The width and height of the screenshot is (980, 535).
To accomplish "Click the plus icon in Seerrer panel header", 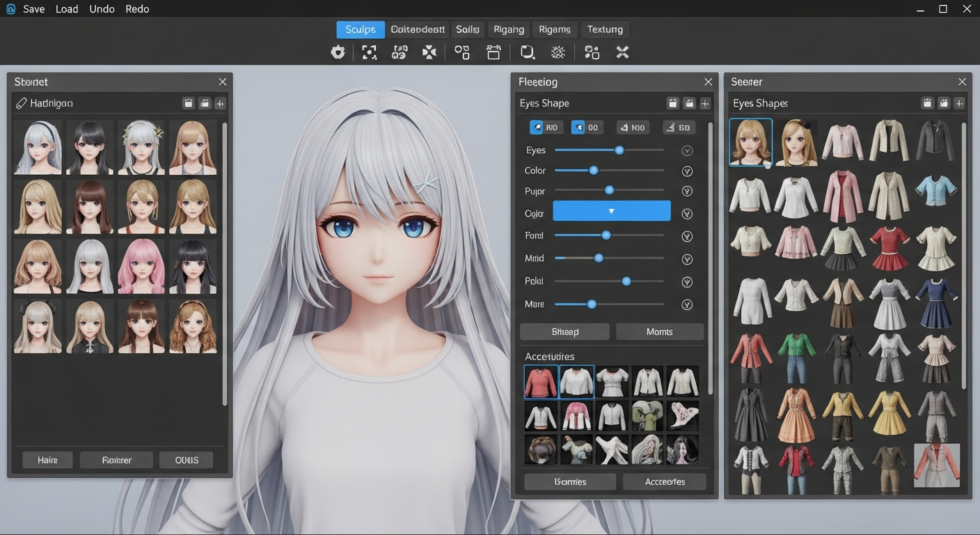I will coord(959,103).
